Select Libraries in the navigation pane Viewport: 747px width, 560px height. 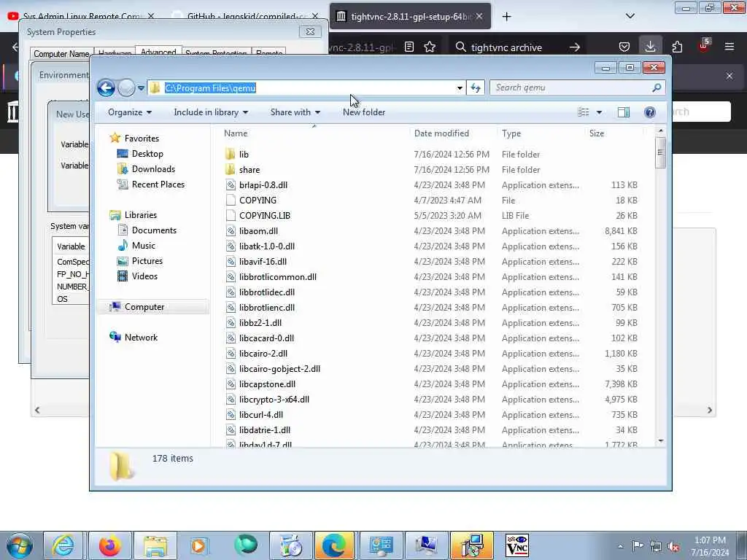coord(141,215)
